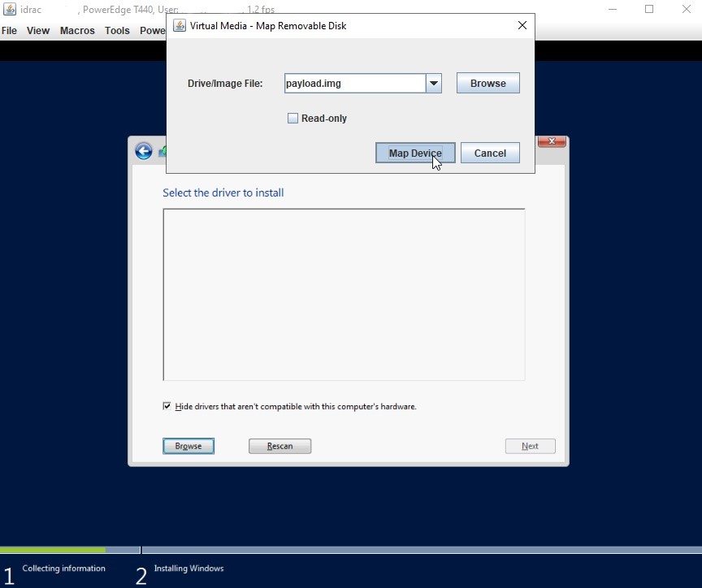
Task: Uncheck hide incompatible drivers option
Action: pyautogui.click(x=167, y=406)
